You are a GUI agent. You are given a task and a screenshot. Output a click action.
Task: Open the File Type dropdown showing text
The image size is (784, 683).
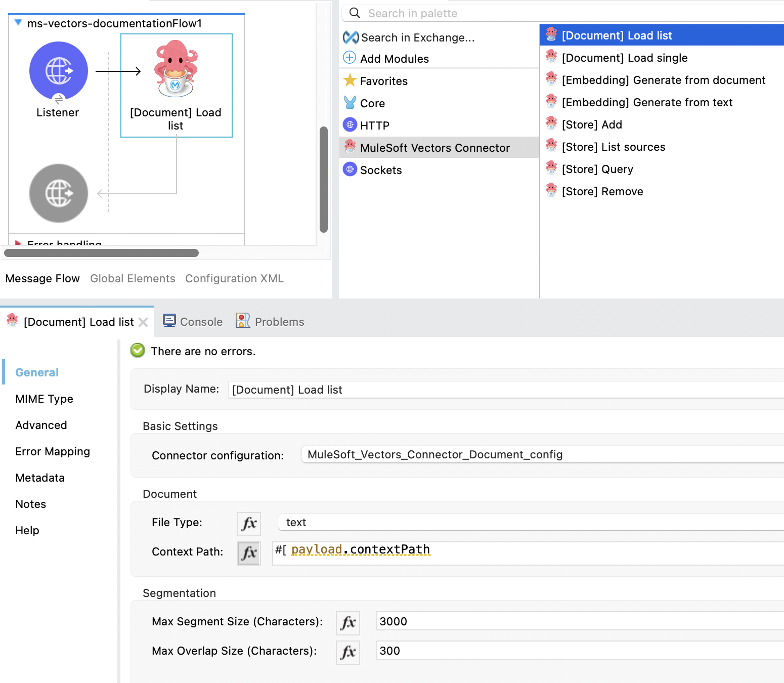(x=531, y=522)
